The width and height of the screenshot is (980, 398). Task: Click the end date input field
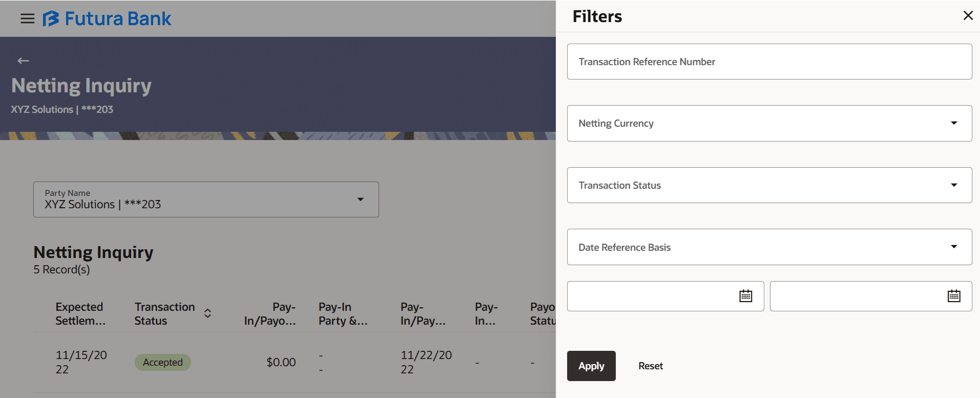(856, 296)
